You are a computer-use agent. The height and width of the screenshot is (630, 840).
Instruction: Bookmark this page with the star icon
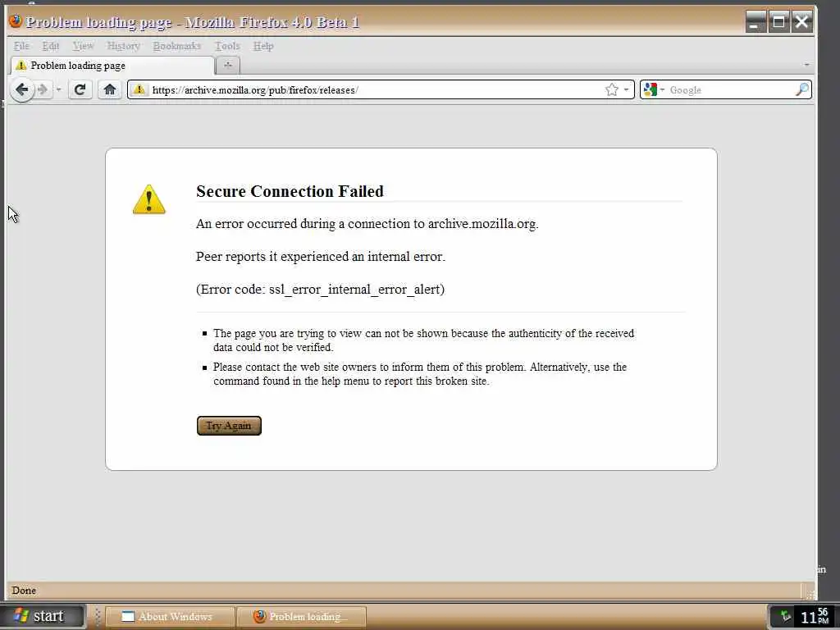[x=612, y=89]
